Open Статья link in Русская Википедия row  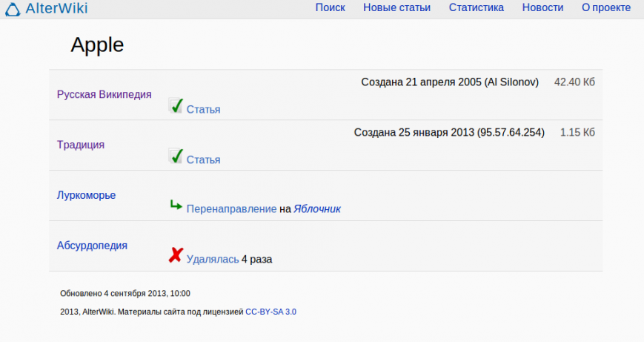pyautogui.click(x=203, y=109)
